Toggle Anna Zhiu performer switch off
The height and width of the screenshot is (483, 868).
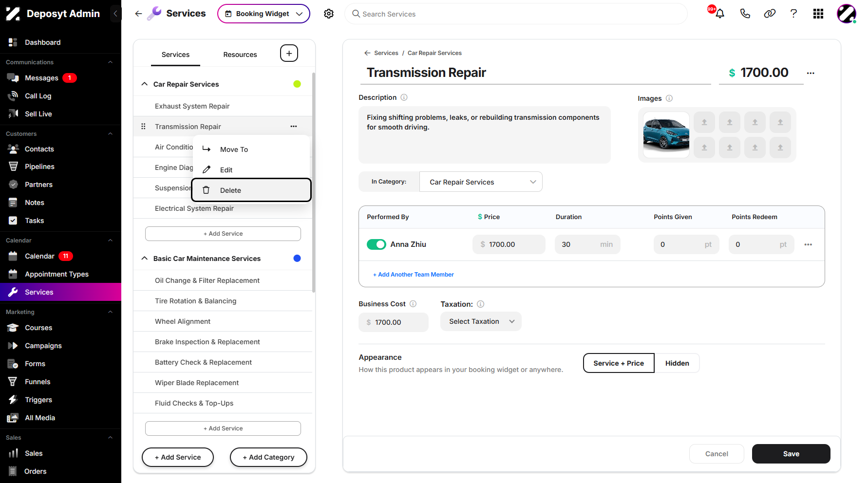tap(377, 244)
